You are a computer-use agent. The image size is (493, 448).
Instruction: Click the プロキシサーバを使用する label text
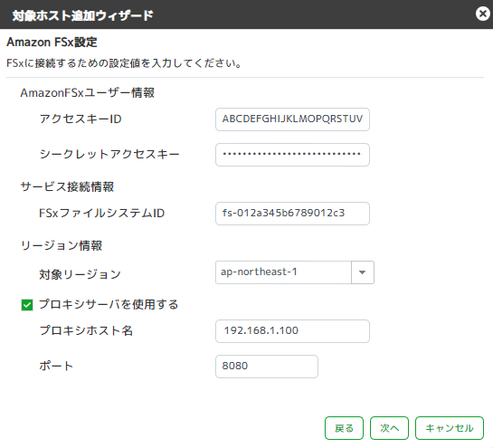(x=109, y=304)
